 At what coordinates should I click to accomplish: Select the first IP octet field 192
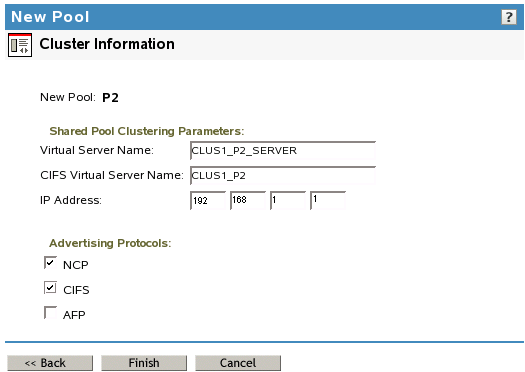(208, 200)
